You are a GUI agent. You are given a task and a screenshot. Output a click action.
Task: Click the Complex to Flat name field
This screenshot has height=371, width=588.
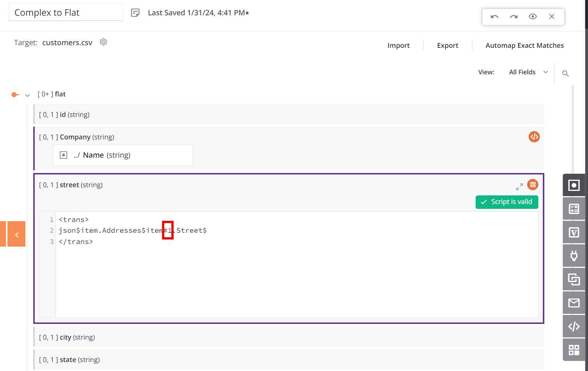pos(65,13)
